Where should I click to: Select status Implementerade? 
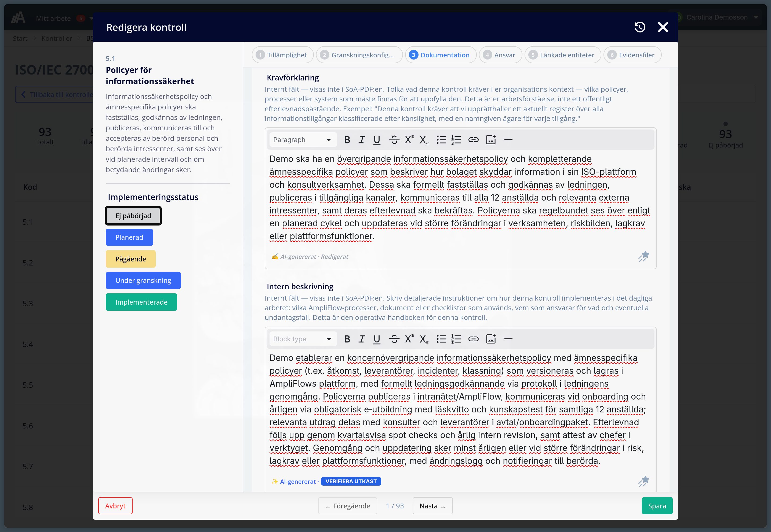click(x=141, y=302)
